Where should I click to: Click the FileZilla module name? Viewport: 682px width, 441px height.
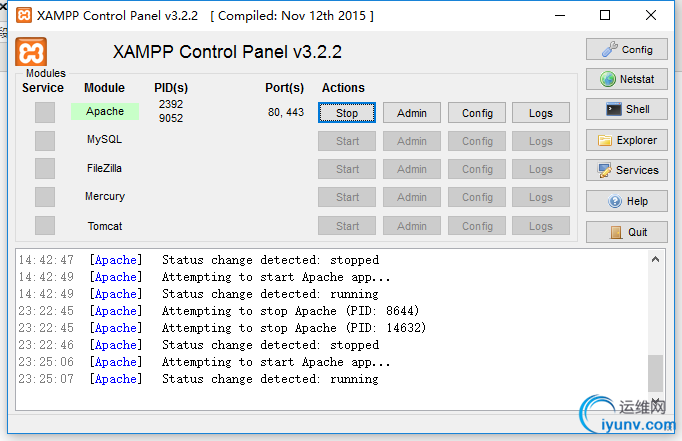[x=104, y=168]
